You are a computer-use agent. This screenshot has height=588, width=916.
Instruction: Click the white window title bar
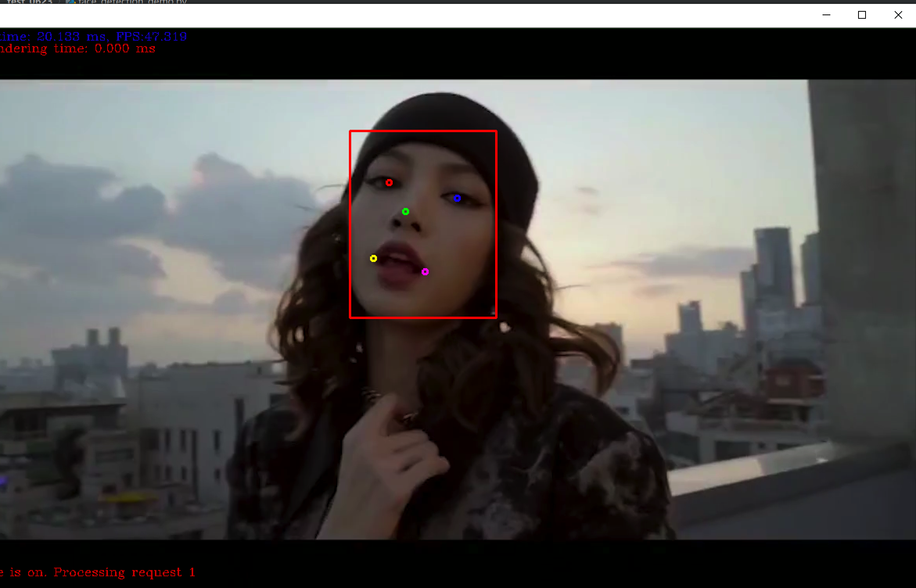click(x=391, y=16)
